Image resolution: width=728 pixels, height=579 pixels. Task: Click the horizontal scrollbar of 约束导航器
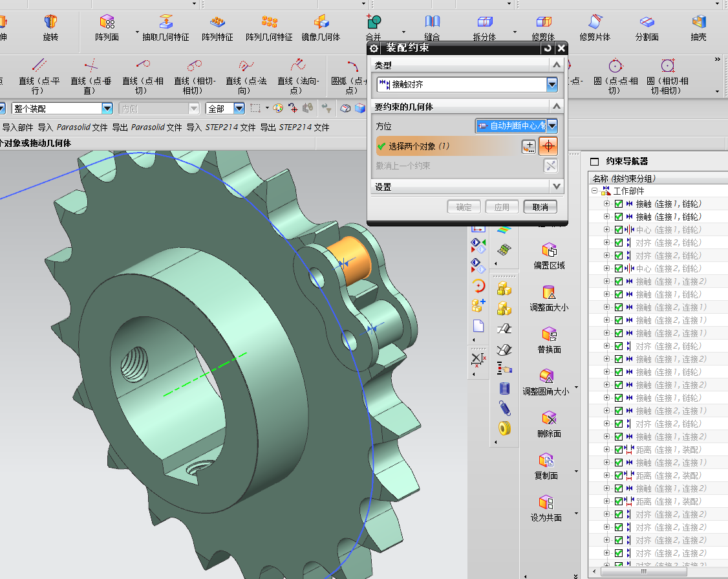(643, 571)
